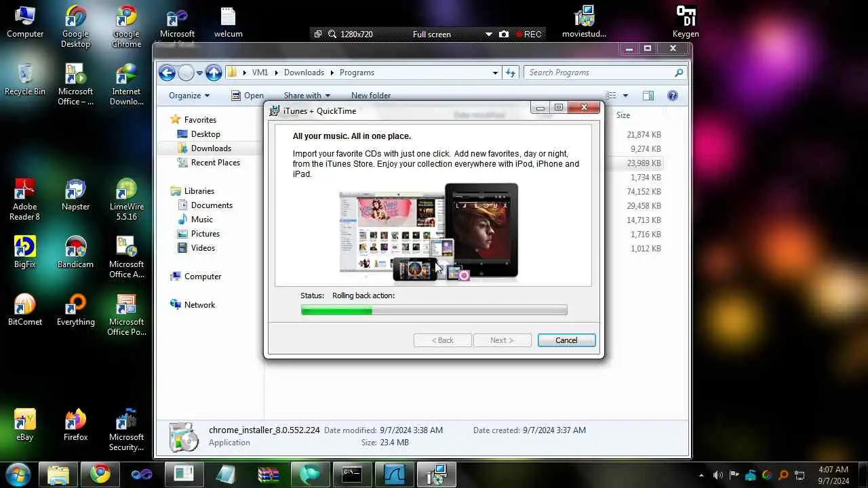Refresh the Explorer address bar
Viewport: 868px width, 488px height.
tap(511, 73)
